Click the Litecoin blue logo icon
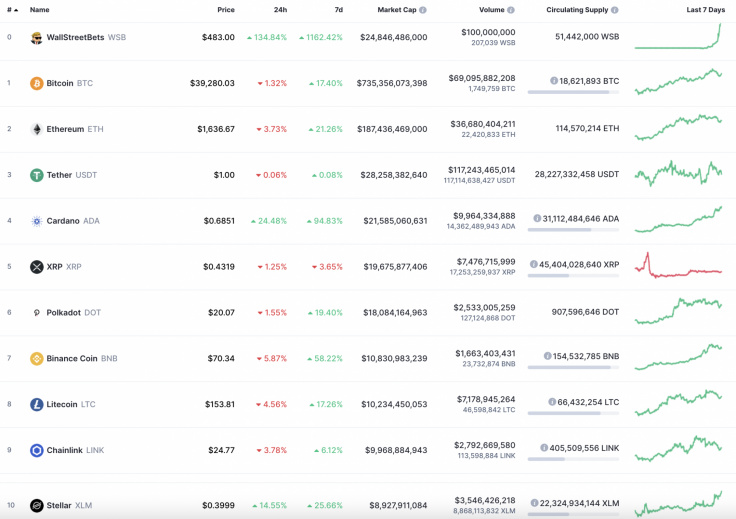Screen dimensions: 736x519 (37, 405)
